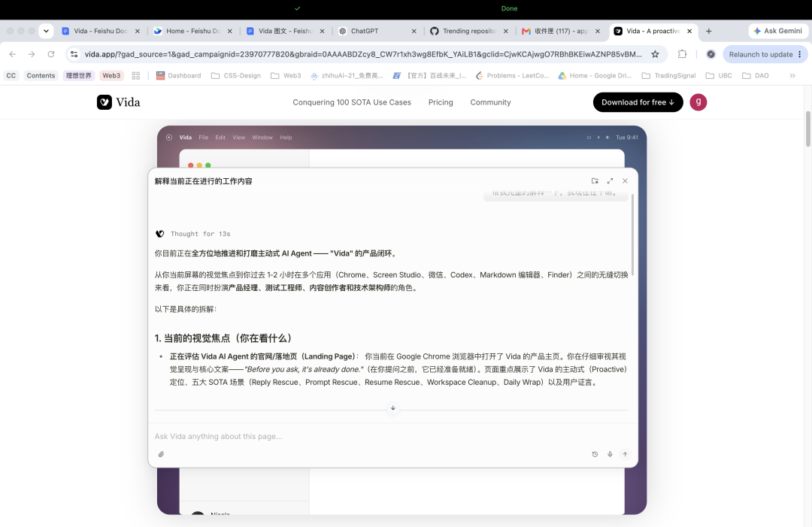
Task: Click Relaunch to update button
Action: point(761,54)
